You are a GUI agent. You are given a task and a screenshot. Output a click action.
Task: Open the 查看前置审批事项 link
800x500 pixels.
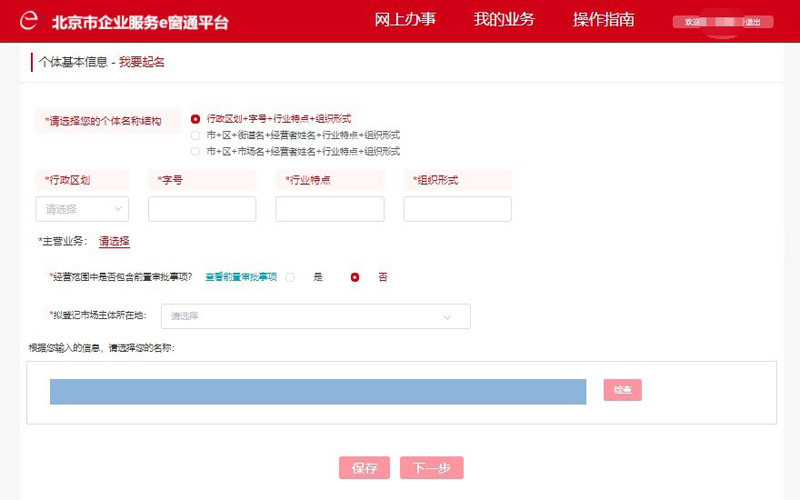tap(241, 277)
